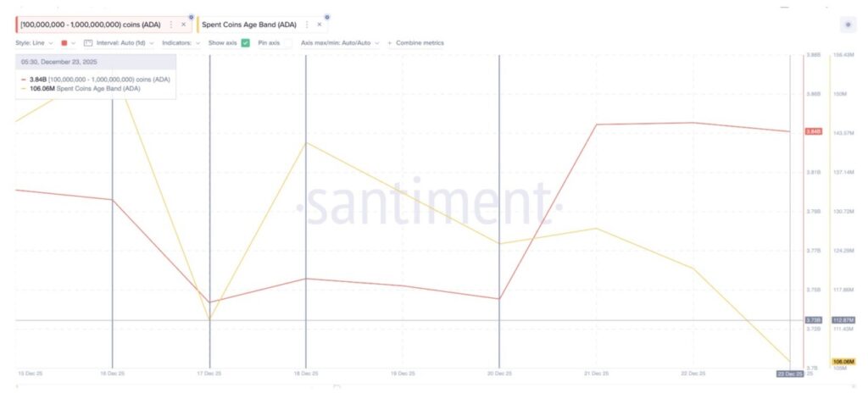This screenshot has height=393, width=868.
Task: Enable the Pin axis checkbox
Action: [287, 42]
